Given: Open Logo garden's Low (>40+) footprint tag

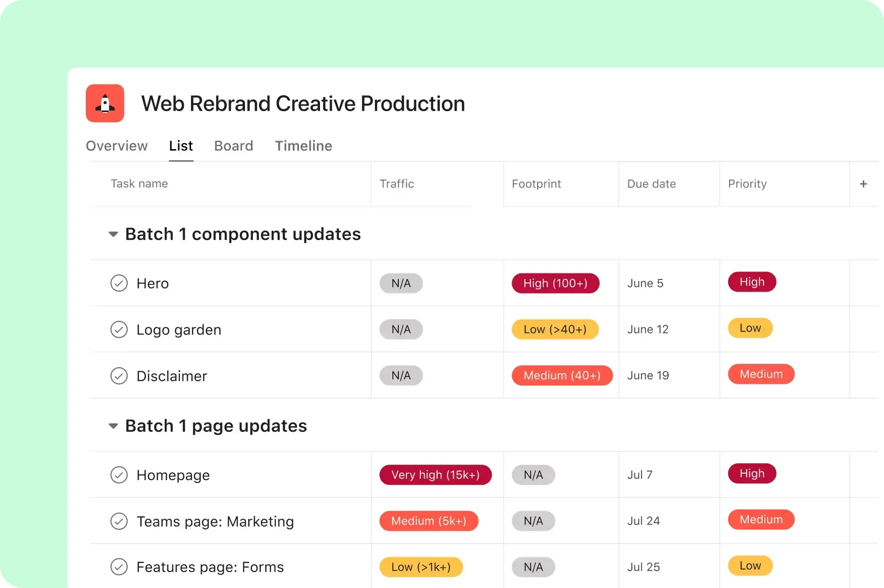Looking at the screenshot, I should [x=555, y=329].
